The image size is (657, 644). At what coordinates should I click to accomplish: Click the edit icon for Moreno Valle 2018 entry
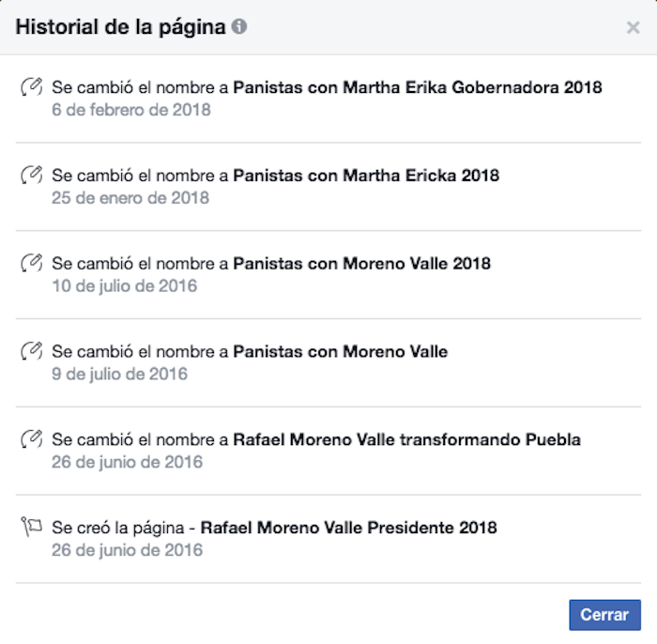pyautogui.click(x=31, y=264)
